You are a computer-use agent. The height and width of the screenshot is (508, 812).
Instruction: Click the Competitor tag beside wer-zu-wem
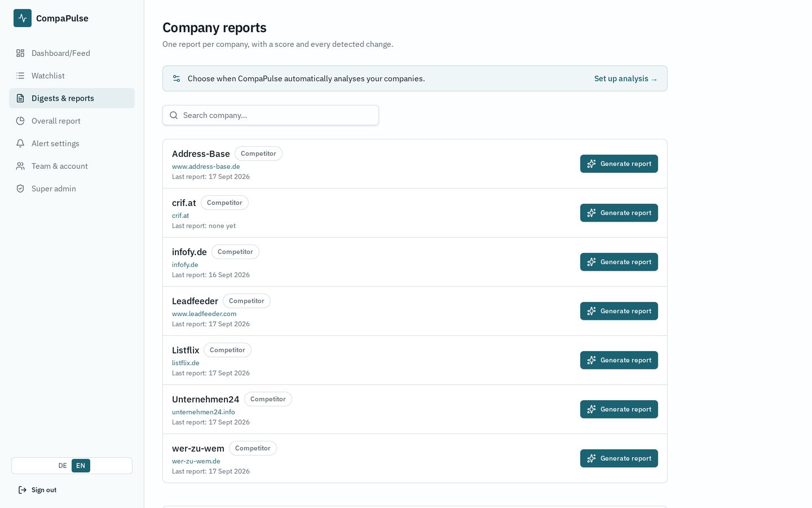pyautogui.click(x=253, y=448)
